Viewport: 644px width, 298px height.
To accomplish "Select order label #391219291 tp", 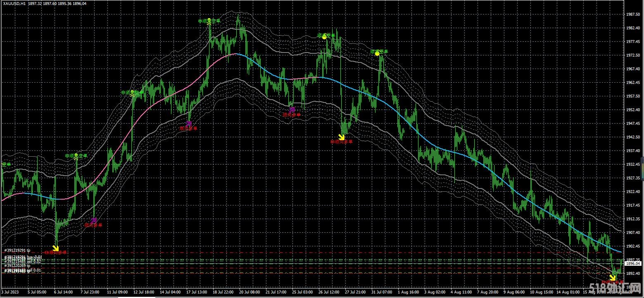I will click(x=17, y=250).
